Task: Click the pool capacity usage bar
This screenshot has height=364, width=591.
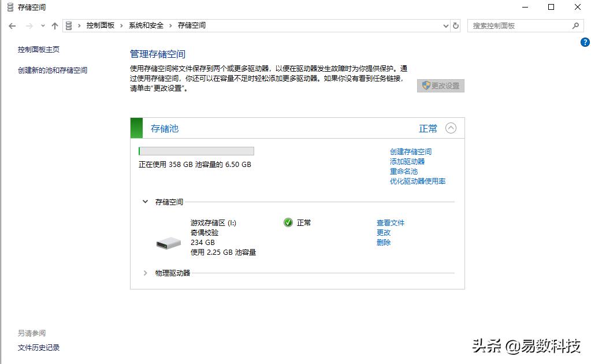Action: pyautogui.click(x=196, y=151)
